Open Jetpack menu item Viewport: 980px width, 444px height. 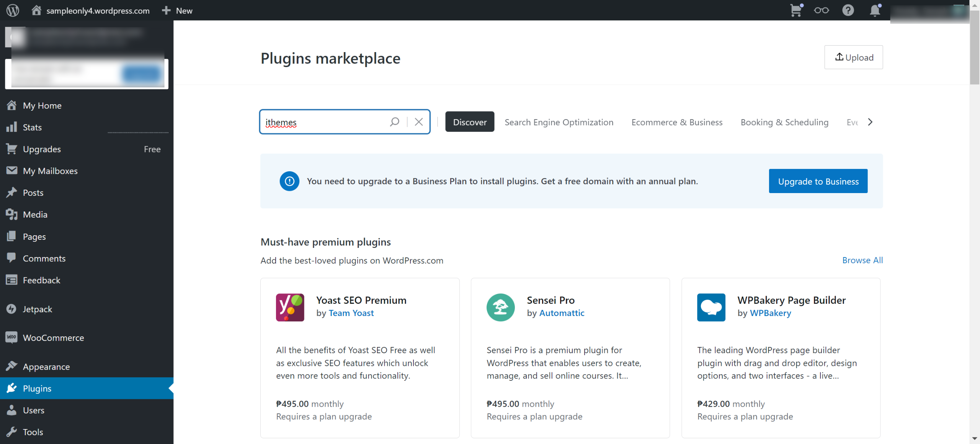coord(87,309)
